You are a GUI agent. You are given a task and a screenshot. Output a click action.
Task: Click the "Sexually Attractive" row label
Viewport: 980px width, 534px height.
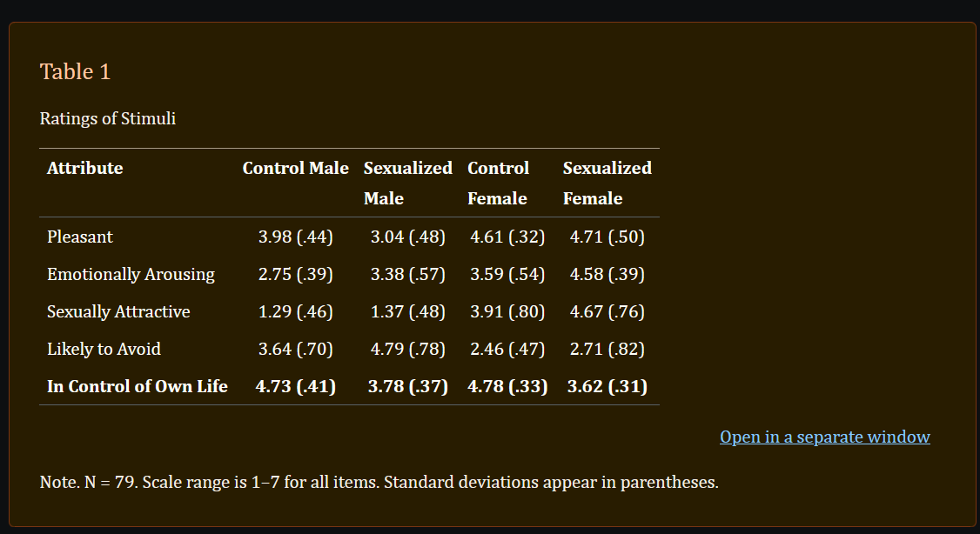(118, 311)
